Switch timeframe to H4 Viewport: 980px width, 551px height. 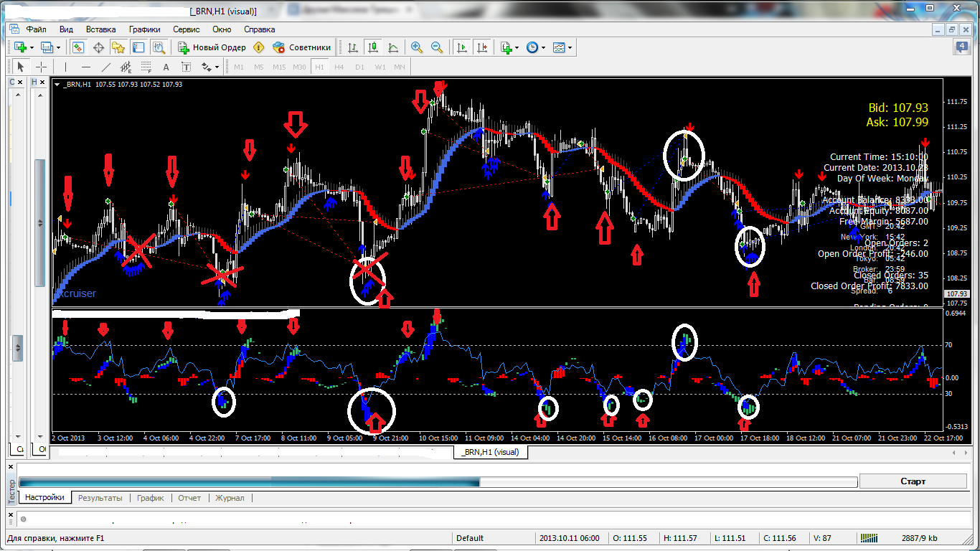coord(339,67)
